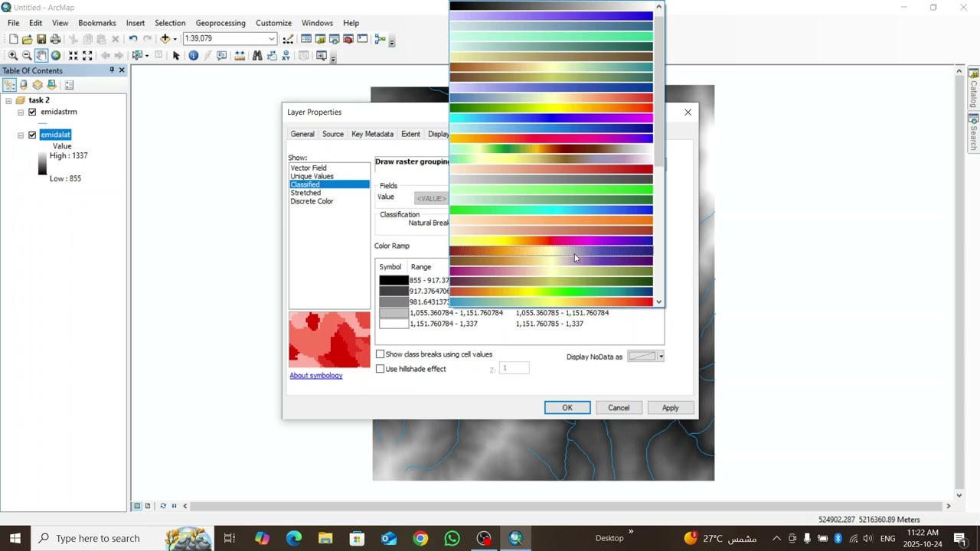Click Apply in Layer Properties
The height and width of the screenshot is (551, 980).
670,408
